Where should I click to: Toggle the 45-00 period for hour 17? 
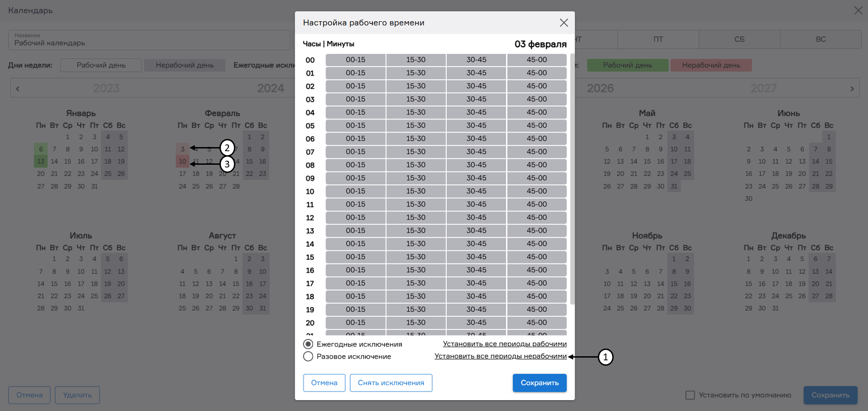(x=537, y=283)
